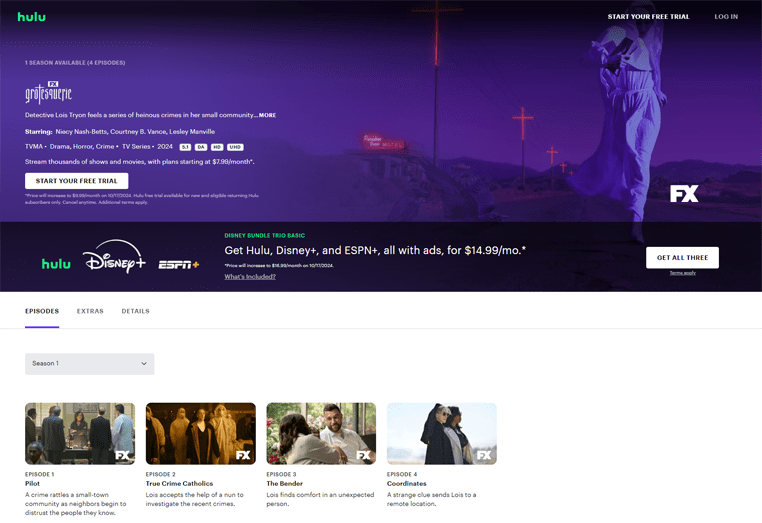Switch to the Episodes tab
762x523 pixels.
coord(42,311)
